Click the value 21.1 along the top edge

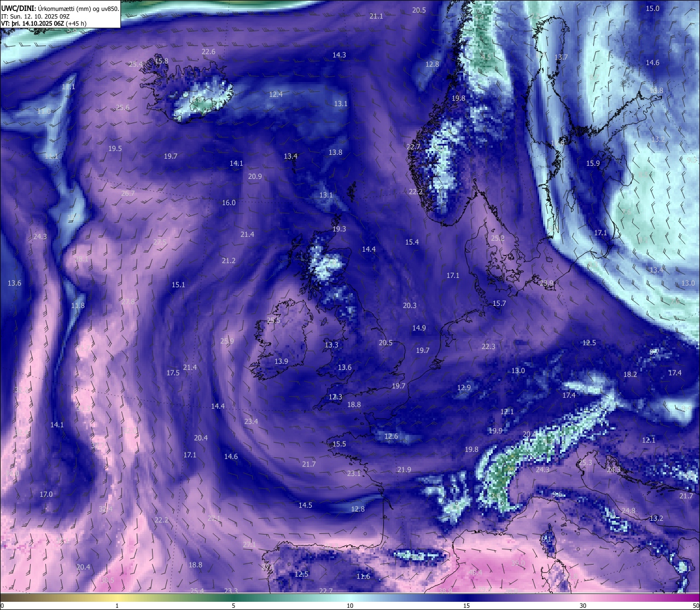376,16
